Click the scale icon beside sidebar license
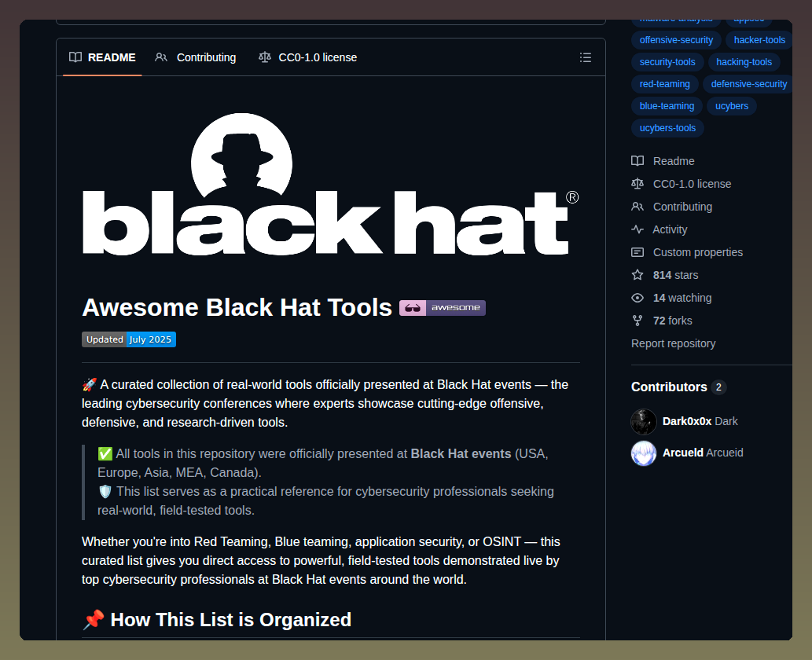Image resolution: width=812 pixels, height=660 pixels. coord(637,184)
